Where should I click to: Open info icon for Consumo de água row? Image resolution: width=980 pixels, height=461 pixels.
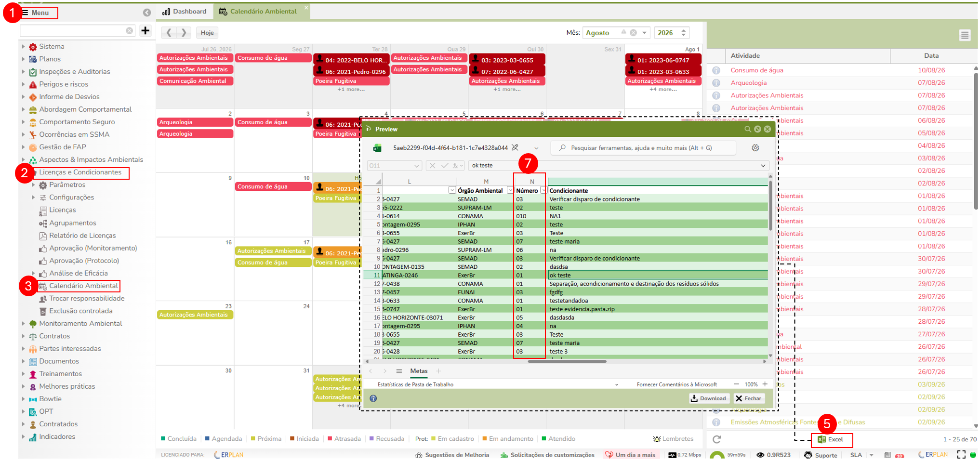(x=716, y=70)
